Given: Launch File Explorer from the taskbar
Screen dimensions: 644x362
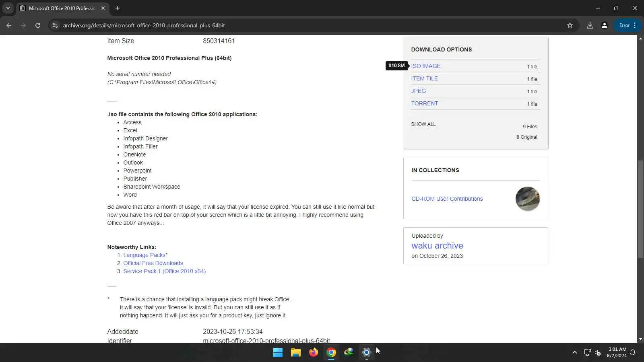Looking at the screenshot, I should pos(295,352).
